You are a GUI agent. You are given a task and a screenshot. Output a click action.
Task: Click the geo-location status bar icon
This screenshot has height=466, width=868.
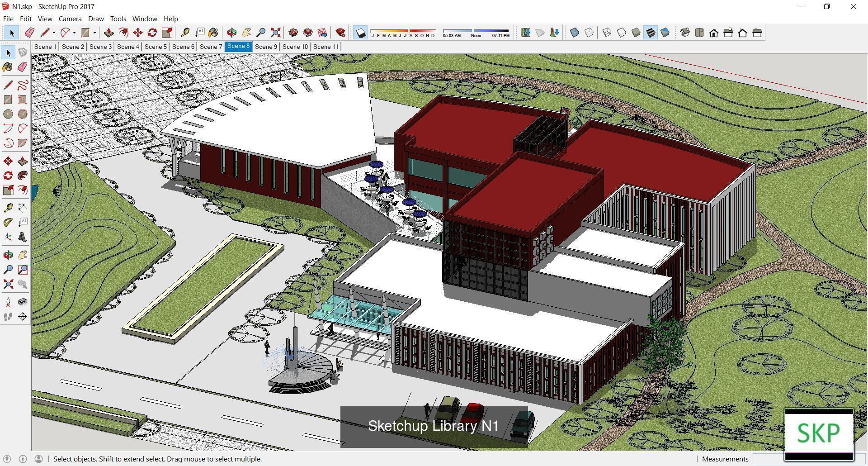[x=7, y=459]
